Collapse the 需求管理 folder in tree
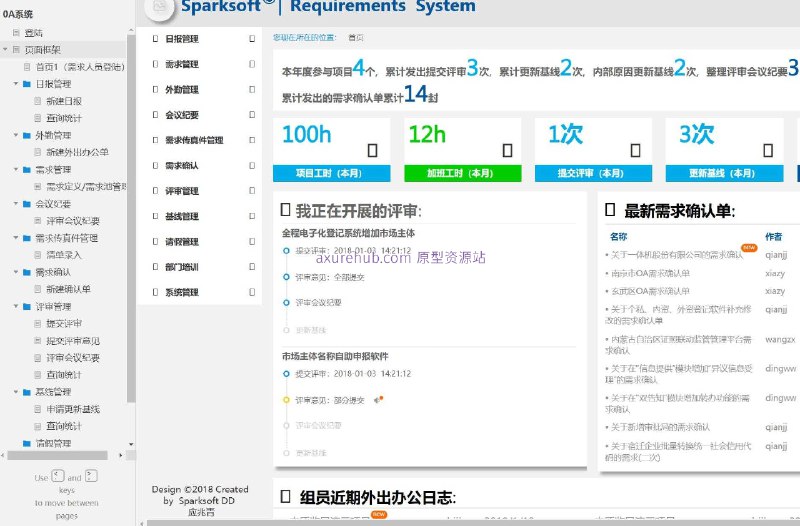800x526 pixels. click(16, 169)
